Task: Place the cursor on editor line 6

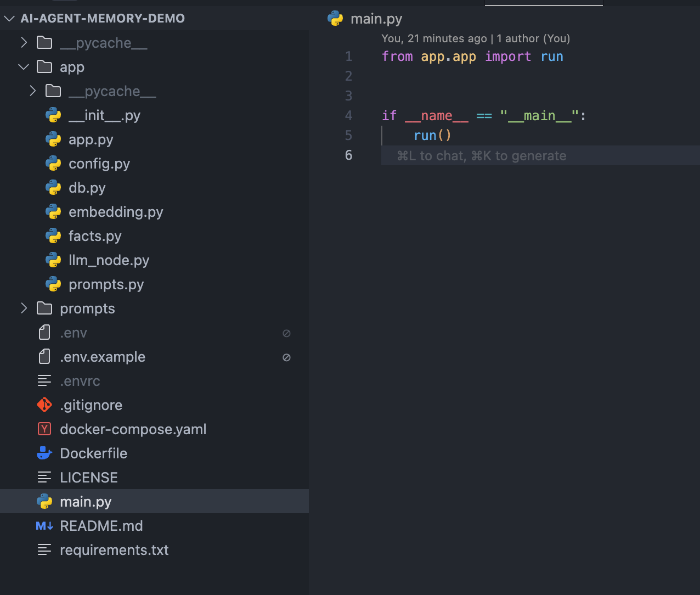Action: [540, 155]
